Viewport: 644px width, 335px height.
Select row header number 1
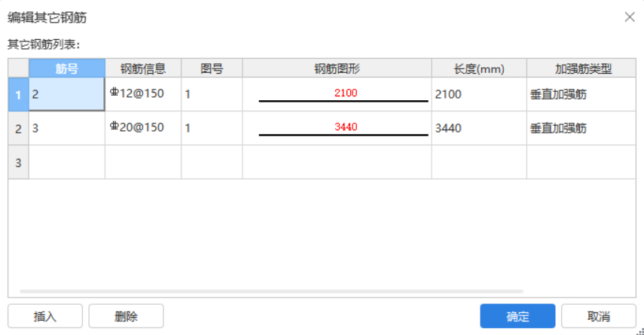point(19,94)
